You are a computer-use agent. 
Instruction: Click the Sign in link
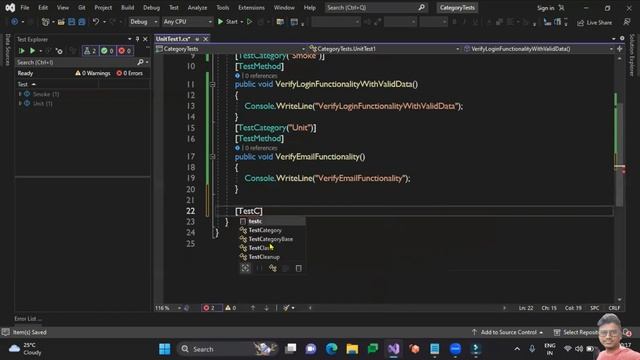(x=546, y=8)
